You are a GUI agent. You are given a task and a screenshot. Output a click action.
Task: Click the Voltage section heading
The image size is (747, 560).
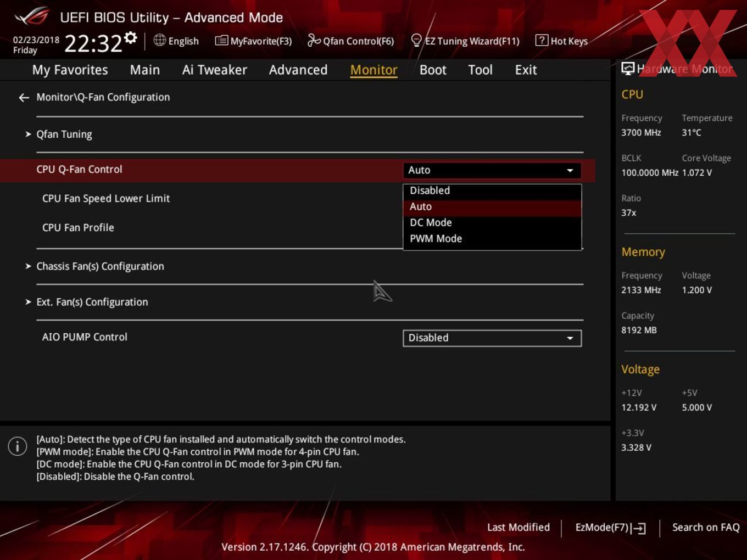click(640, 369)
